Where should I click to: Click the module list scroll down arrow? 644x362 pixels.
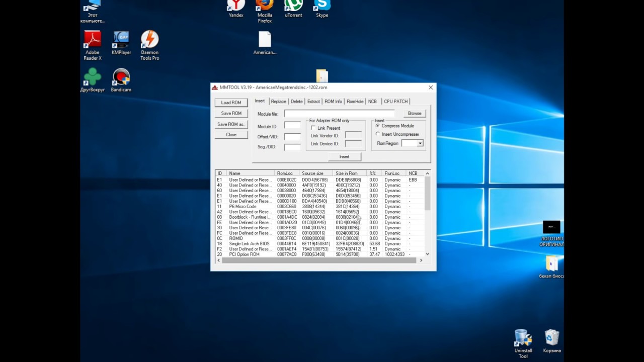click(428, 254)
